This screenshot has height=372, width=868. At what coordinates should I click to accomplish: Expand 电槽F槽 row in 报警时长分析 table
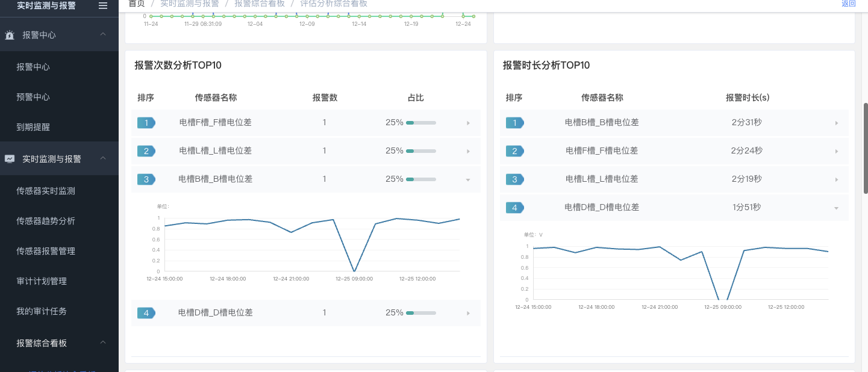click(x=837, y=152)
